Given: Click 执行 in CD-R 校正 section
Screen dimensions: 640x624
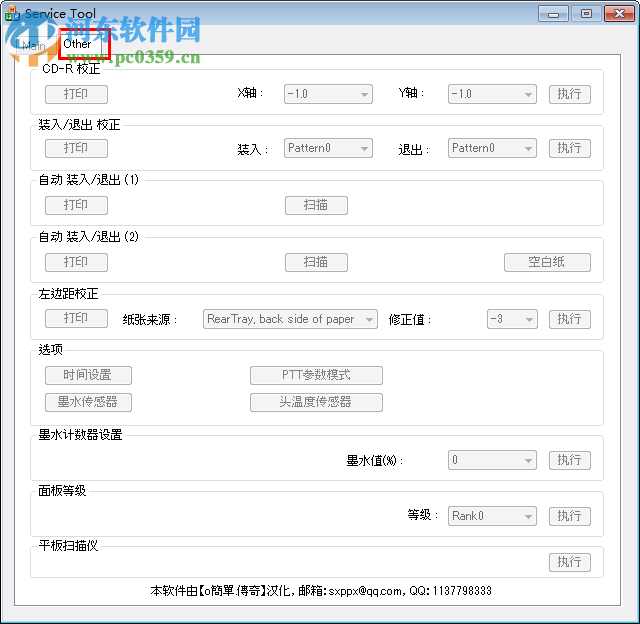Looking at the screenshot, I should 569,94.
